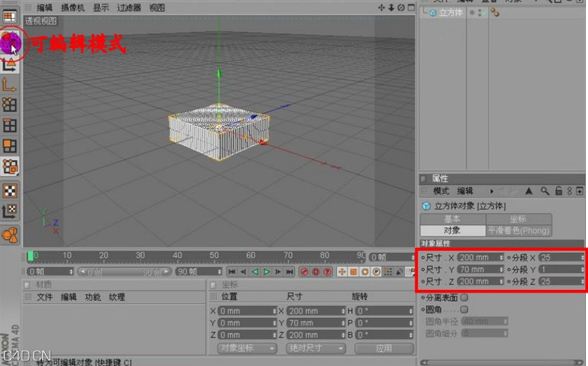
Task: Click magnifier search icon in Attributes panel
Action: (545, 191)
